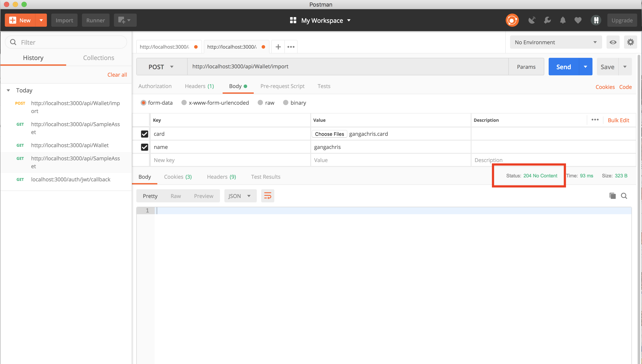Click the heart icon in header
Viewport: 642px width, 364px height.
(578, 20)
